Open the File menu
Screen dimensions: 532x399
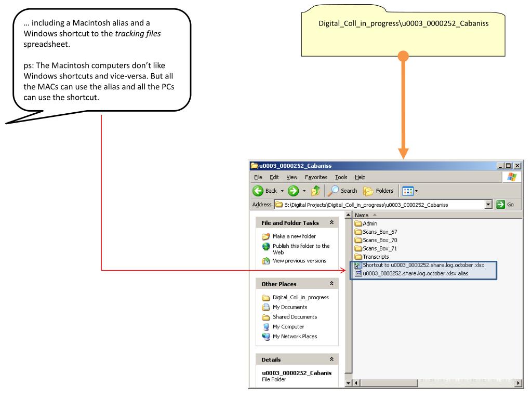[258, 177]
